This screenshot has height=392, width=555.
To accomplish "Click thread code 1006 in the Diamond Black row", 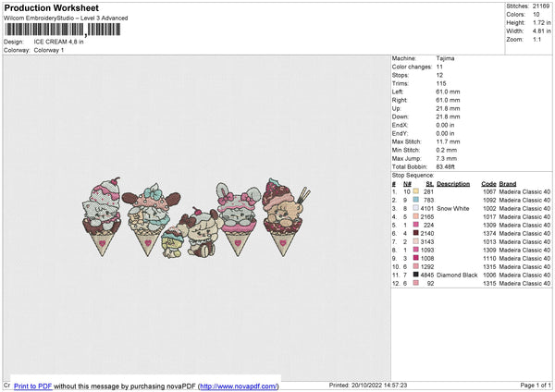I will pyautogui.click(x=489, y=275).
